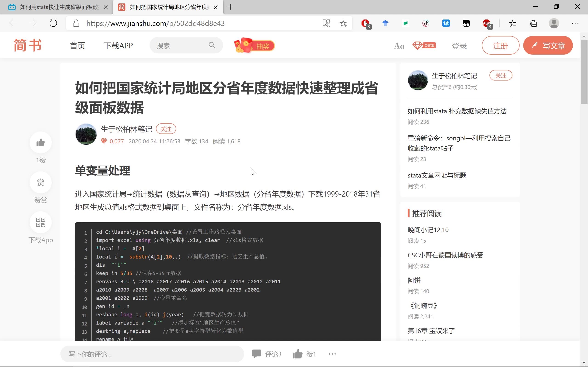Image resolution: width=588 pixels, height=367 pixels.
Task: Go to 首页 in navigation bar
Action: point(77,46)
